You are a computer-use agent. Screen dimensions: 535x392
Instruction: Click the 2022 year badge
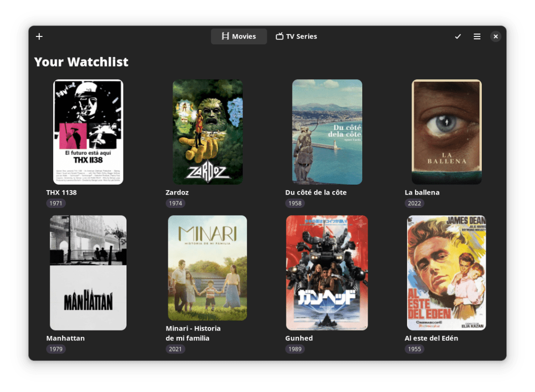(x=414, y=203)
